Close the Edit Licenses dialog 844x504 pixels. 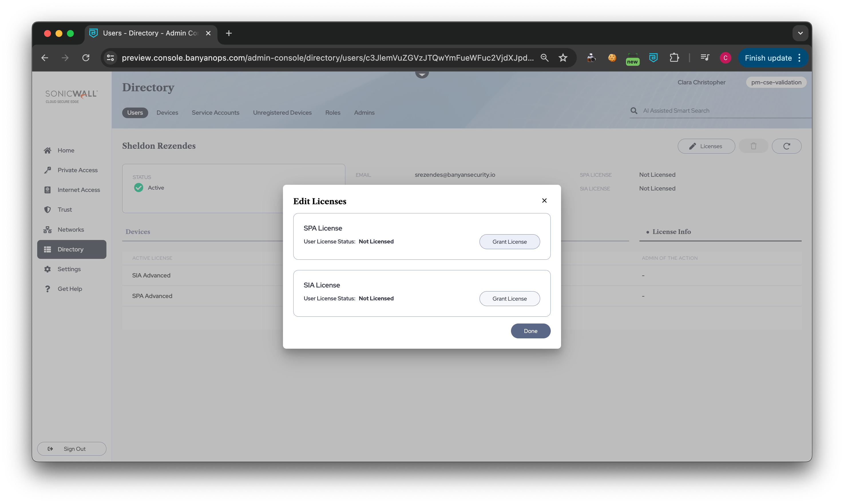[544, 201]
